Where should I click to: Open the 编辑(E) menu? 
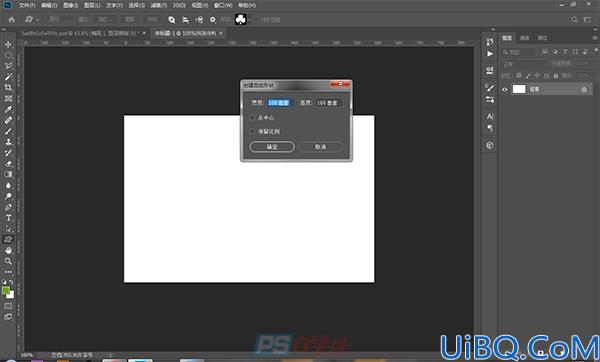pos(49,5)
